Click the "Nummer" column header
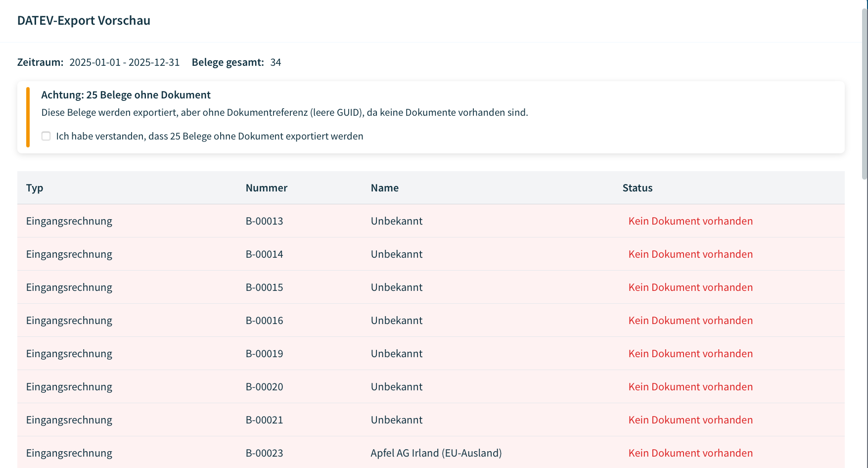 (x=266, y=188)
